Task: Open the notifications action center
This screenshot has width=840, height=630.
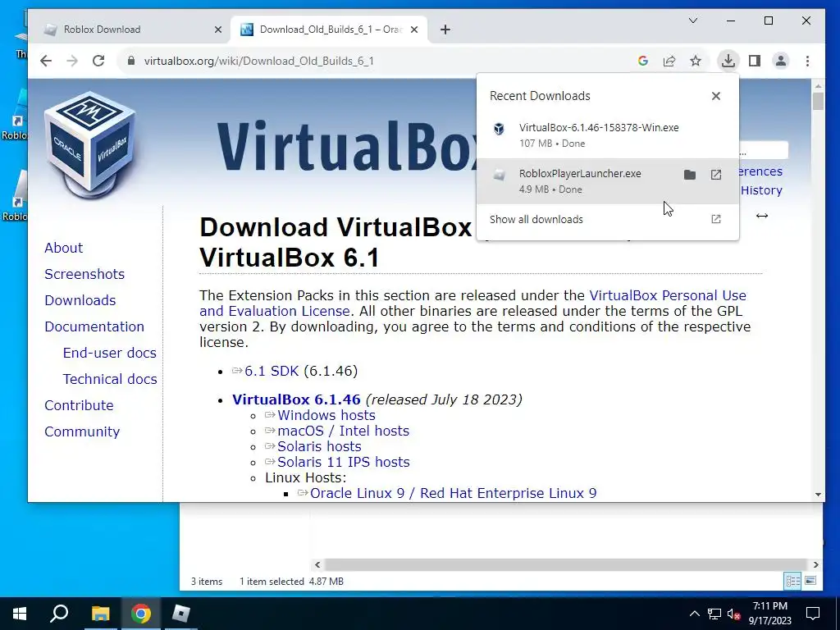Action: (x=813, y=614)
